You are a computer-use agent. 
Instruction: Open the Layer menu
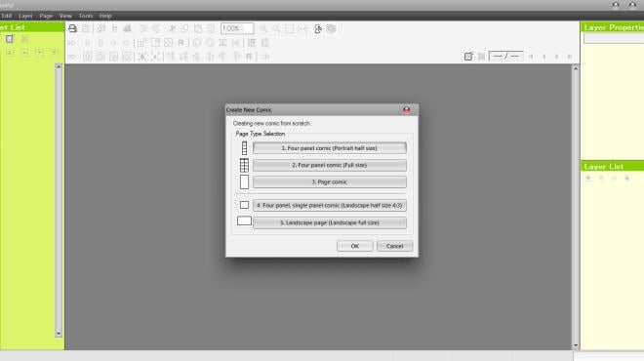[x=25, y=16]
